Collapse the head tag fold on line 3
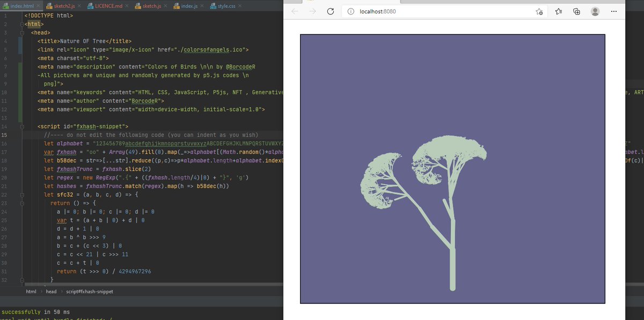The height and width of the screenshot is (320, 644). tap(22, 33)
